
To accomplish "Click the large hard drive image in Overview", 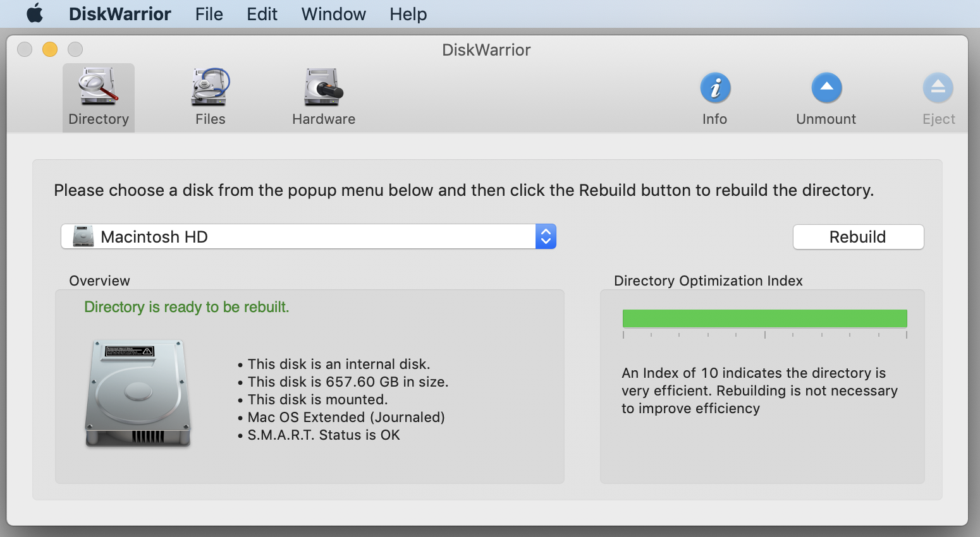I will pyautogui.click(x=138, y=394).
